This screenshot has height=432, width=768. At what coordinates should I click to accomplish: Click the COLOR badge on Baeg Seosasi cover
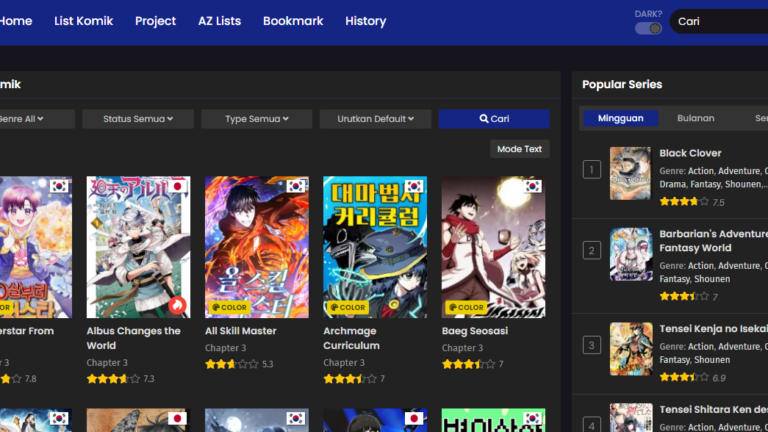[465, 307]
